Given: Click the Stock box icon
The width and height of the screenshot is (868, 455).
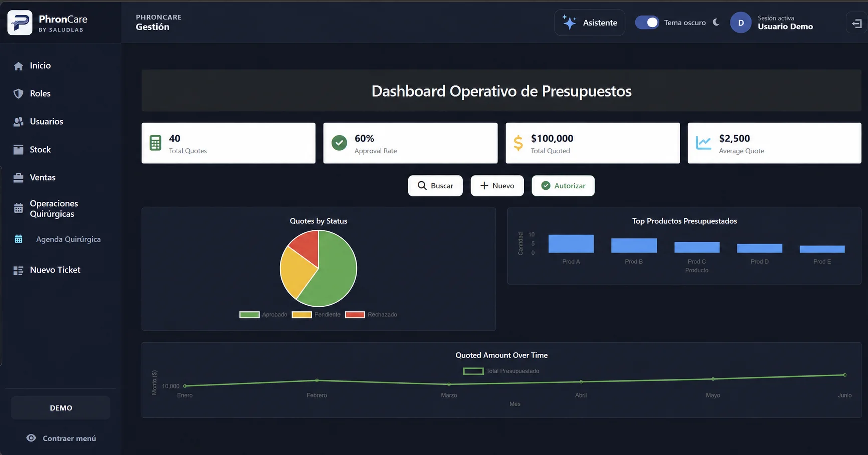Looking at the screenshot, I should [x=18, y=150].
